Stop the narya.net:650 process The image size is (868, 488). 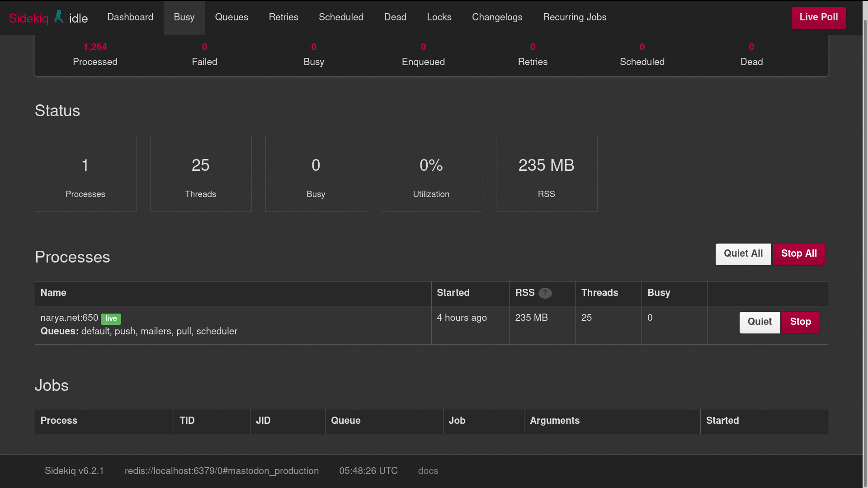pyautogui.click(x=800, y=322)
